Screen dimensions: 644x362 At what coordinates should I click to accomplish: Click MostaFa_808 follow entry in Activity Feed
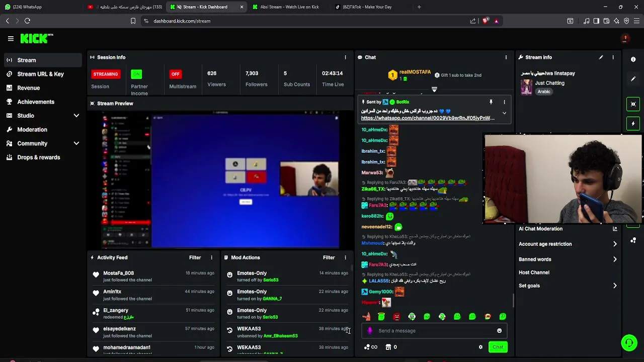[154, 276]
